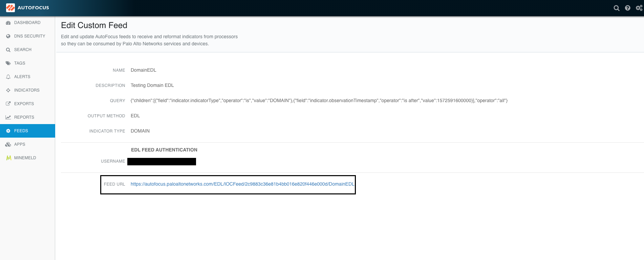This screenshot has height=260, width=644.
Task: Open Search section in sidebar
Action: click(27, 50)
